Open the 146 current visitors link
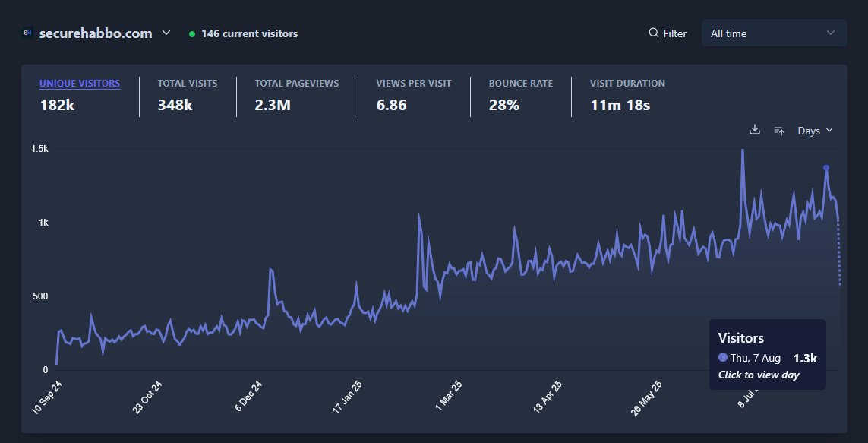 click(x=249, y=33)
